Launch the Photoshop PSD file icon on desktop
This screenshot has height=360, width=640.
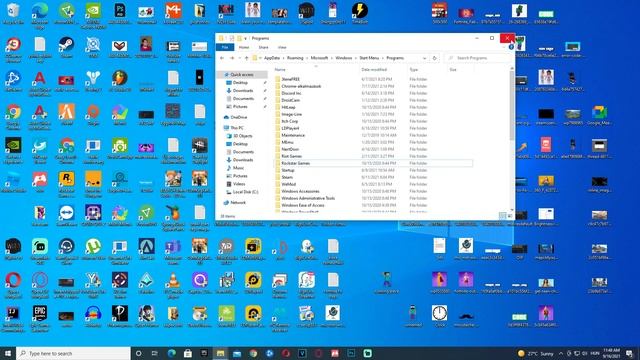click(120, 12)
